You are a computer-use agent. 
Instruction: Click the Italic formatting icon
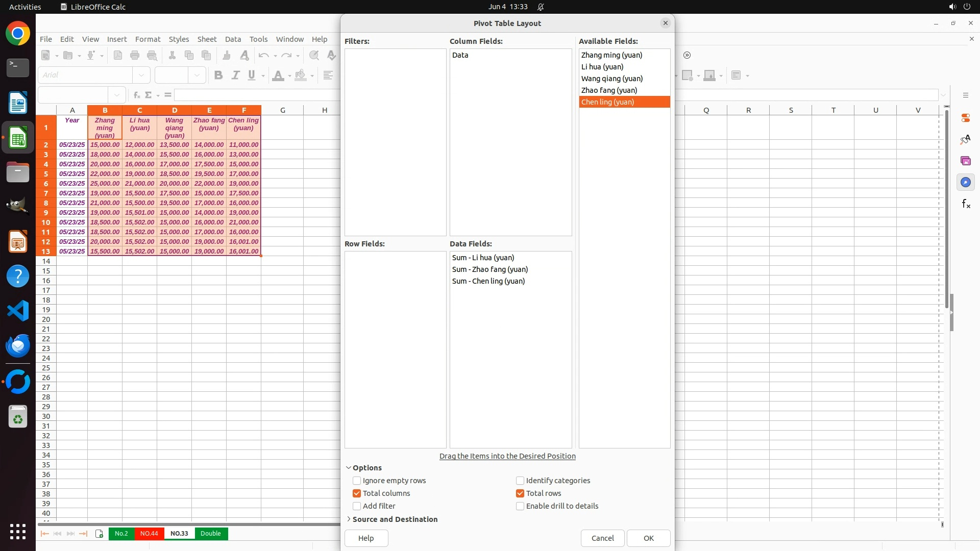235,75
